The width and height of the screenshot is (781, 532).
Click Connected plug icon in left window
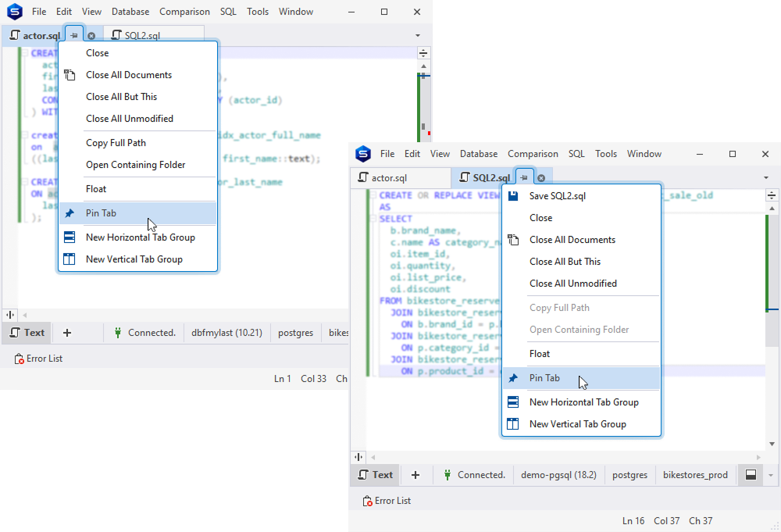coord(118,333)
